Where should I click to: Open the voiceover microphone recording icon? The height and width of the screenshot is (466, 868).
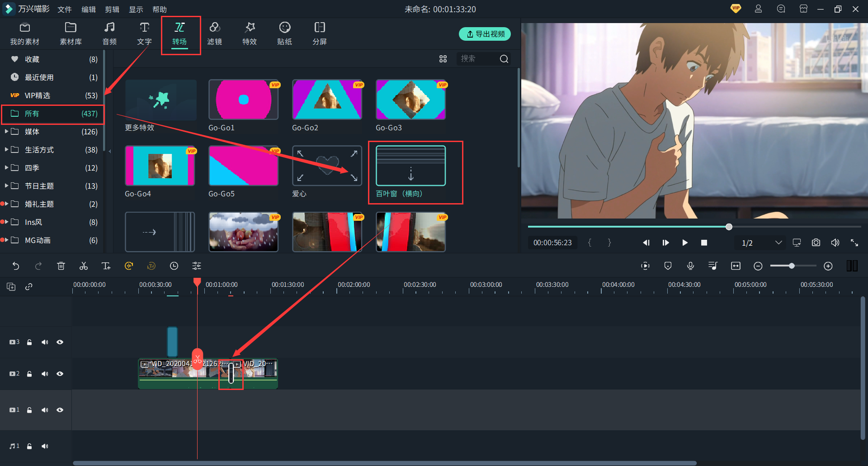point(690,266)
